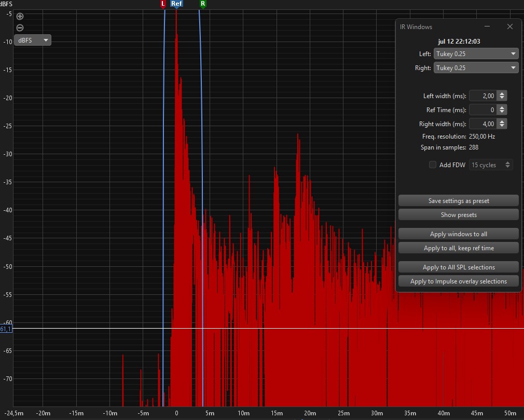This screenshot has height=420, width=524.
Task: Click the 15 cycles FDW field
Action: (486, 165)
